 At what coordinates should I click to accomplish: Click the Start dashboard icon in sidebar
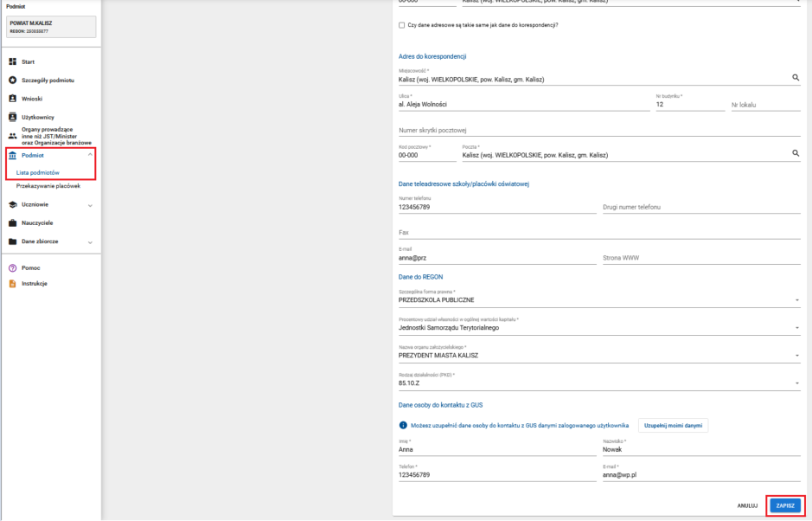(12, 61)
